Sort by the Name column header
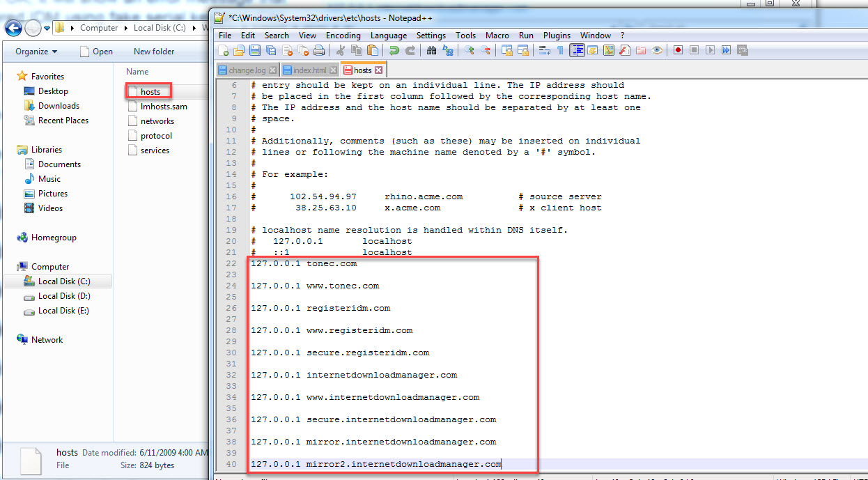Viewport: 868px width, 480px height. pos(137,72)
